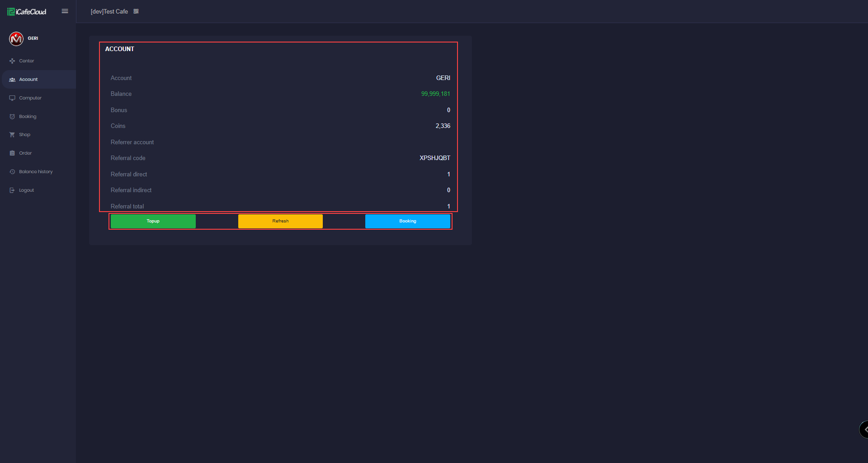
Task: Expand the side panel chevron at right edge
Action: coord(864,430)
